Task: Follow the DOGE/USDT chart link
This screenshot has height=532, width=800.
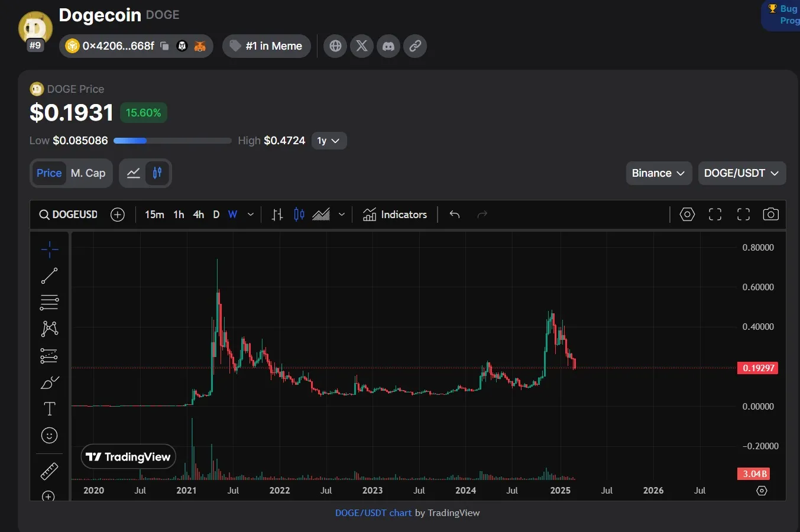Action: pos(373,513)
